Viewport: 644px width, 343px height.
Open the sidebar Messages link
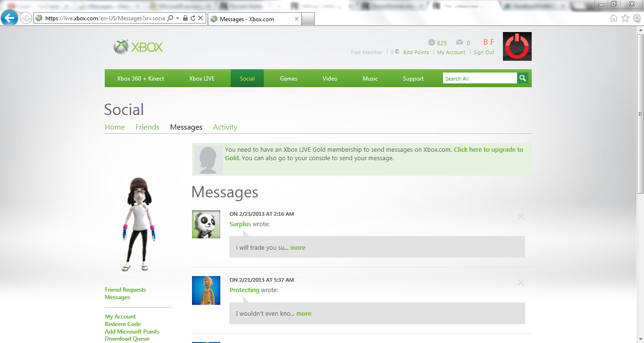tap(117, 297)
